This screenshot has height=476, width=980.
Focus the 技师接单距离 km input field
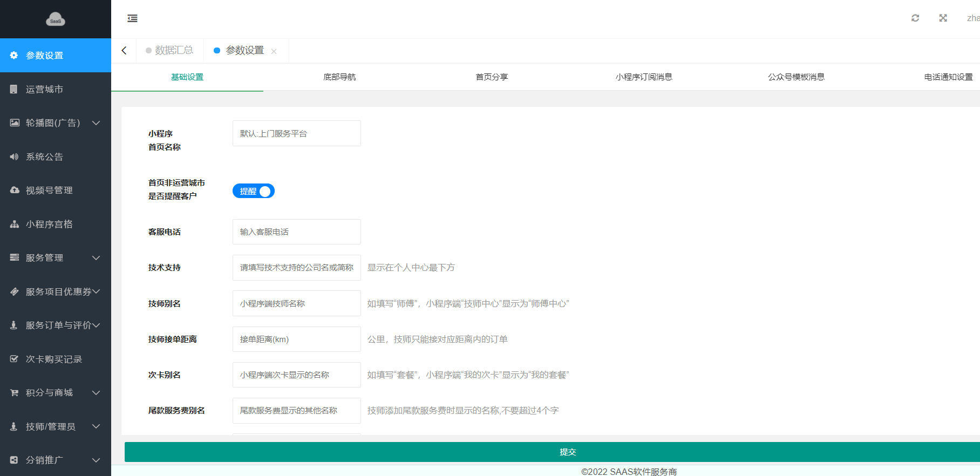297,339
